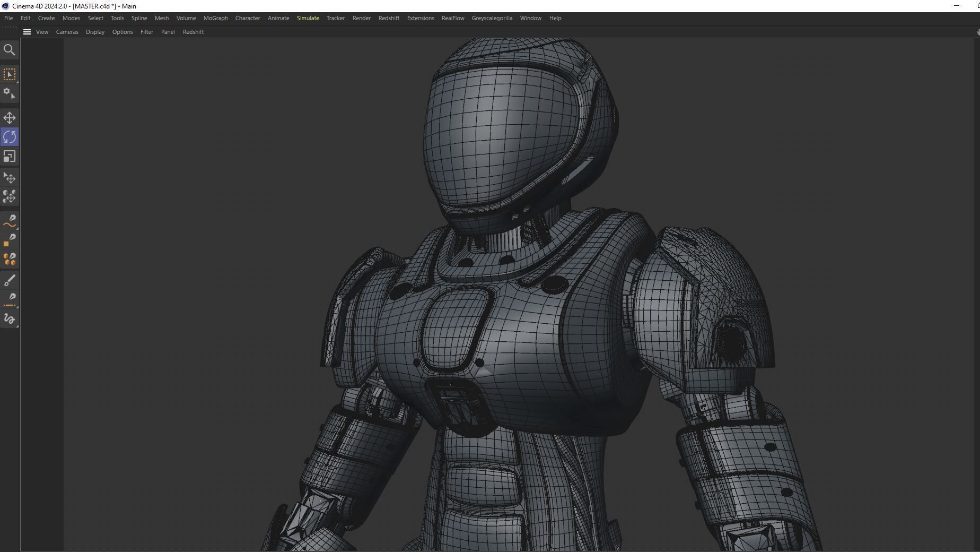The width and height of the screenshot is (980, 552).
Task: Click the Cinema 4D app icon in title bar
Action: tap(5, 6)
